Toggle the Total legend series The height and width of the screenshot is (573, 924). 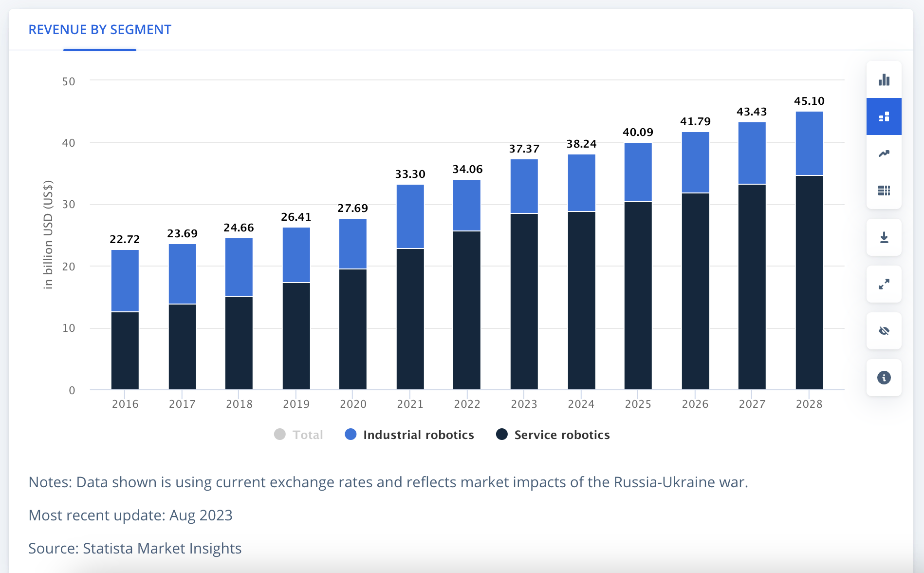pos(298,435)
